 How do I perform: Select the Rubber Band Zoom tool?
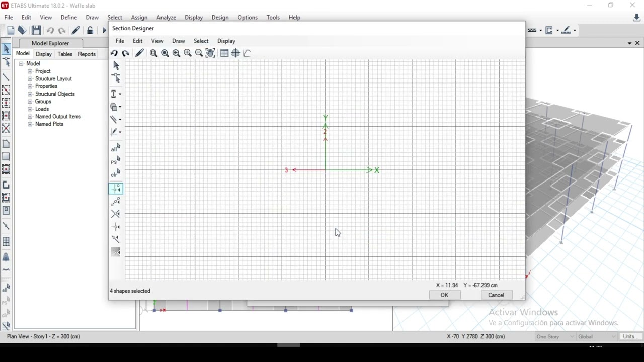pyautogui.click(x=153, y=53)
